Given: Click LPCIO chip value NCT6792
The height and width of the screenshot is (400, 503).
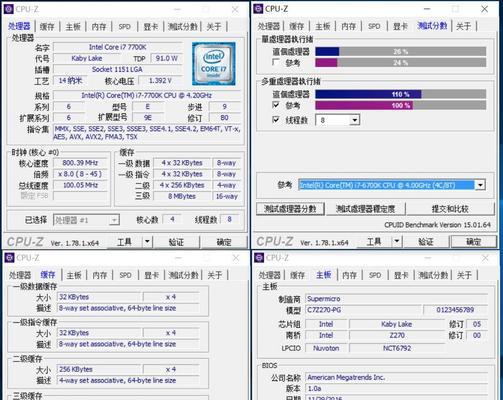Looking at the screenshot, I should tap(397, 348).
